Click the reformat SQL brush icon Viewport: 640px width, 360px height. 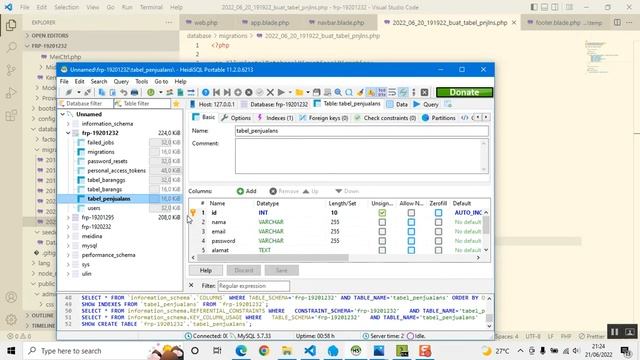point(360,93)
